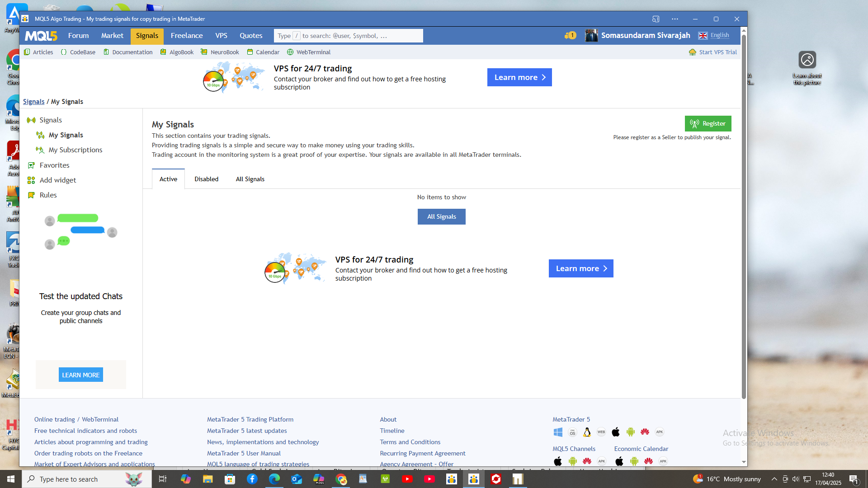This screenshot has height=488, width=868.
Task: Open MetaTrader 5 Trading Platform footer link
Action: (x=250, y=419)
